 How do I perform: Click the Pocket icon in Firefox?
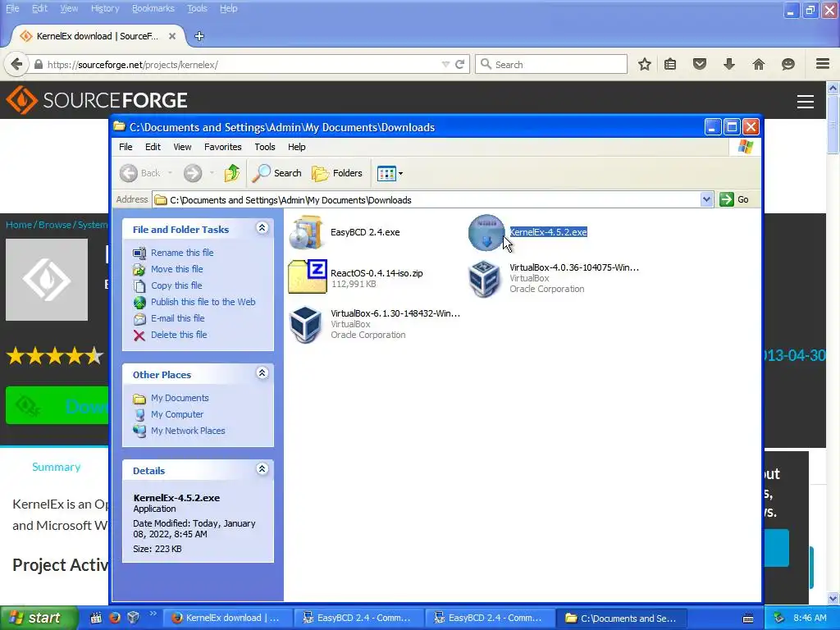point(700,64)
